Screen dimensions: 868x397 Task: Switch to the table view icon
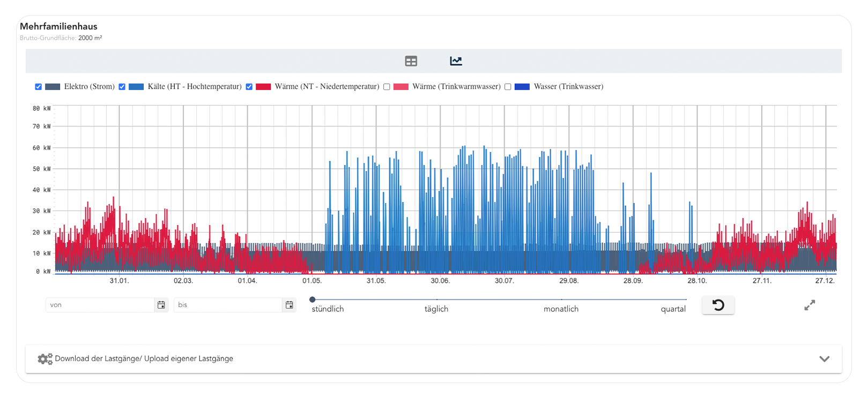411,61
